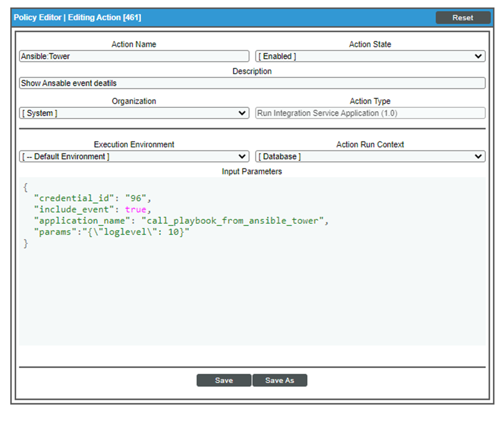Click the Input Parameters label
The width and height of the screenshot is (504, 424).
(x=251, y=172)
